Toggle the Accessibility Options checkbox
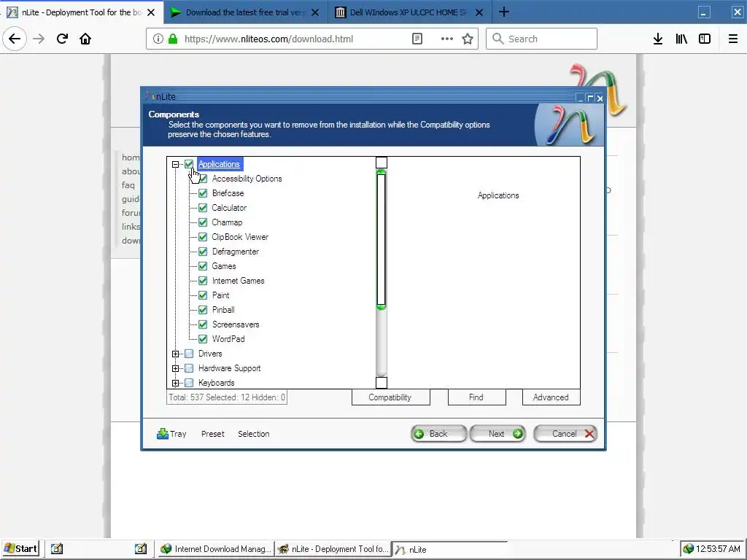747x560 pixels. pos(203,179)
